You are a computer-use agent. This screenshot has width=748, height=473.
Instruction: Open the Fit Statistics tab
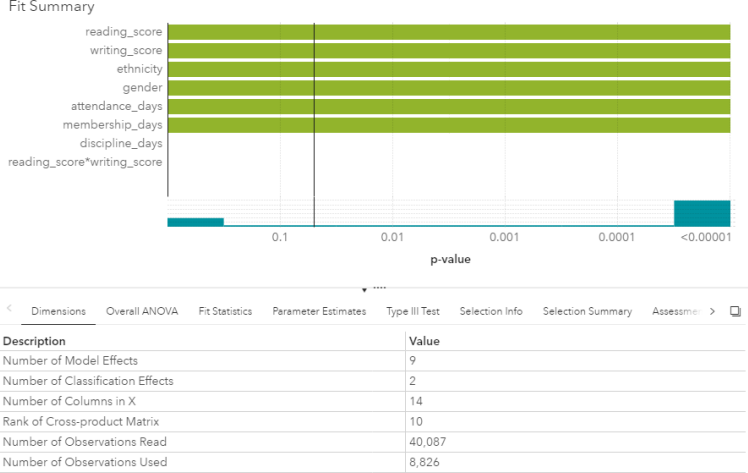(x=225, y=311)
